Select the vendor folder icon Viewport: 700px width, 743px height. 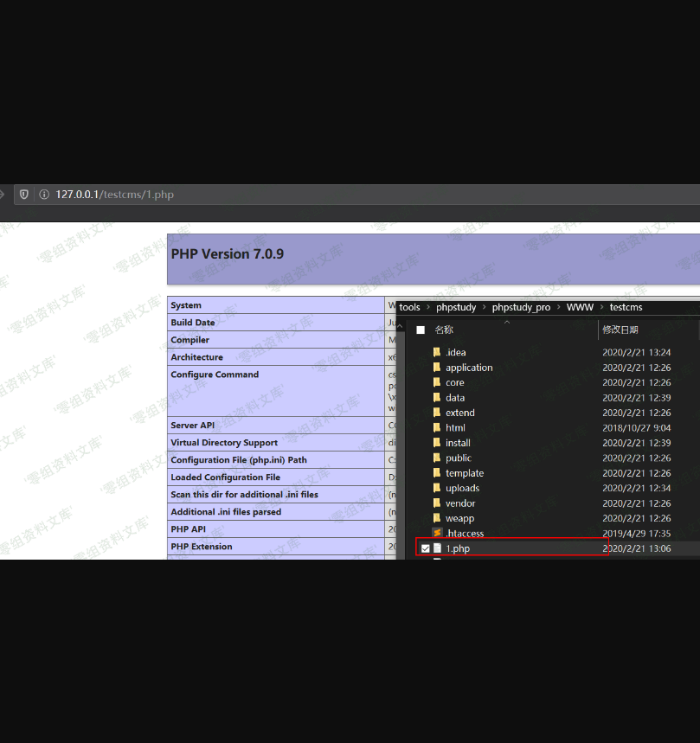point(437,503)
